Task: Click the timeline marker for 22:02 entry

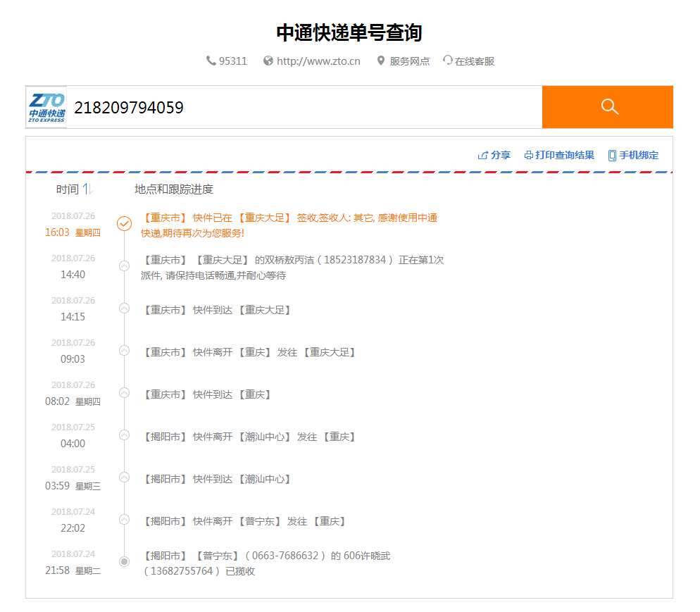Action: tap(125, 520)
